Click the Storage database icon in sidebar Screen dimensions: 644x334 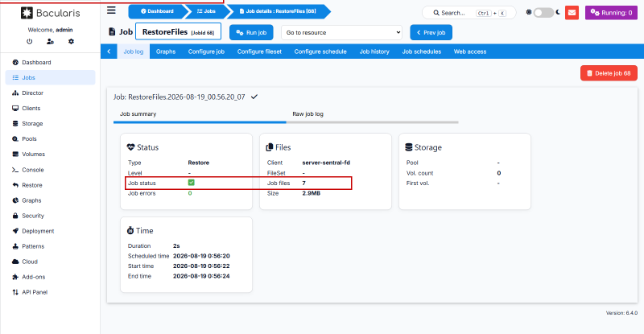coord(15,124)
